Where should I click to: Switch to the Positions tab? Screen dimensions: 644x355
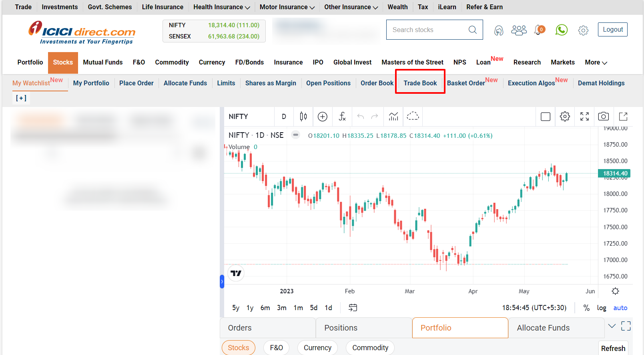(x=341, y=328)
